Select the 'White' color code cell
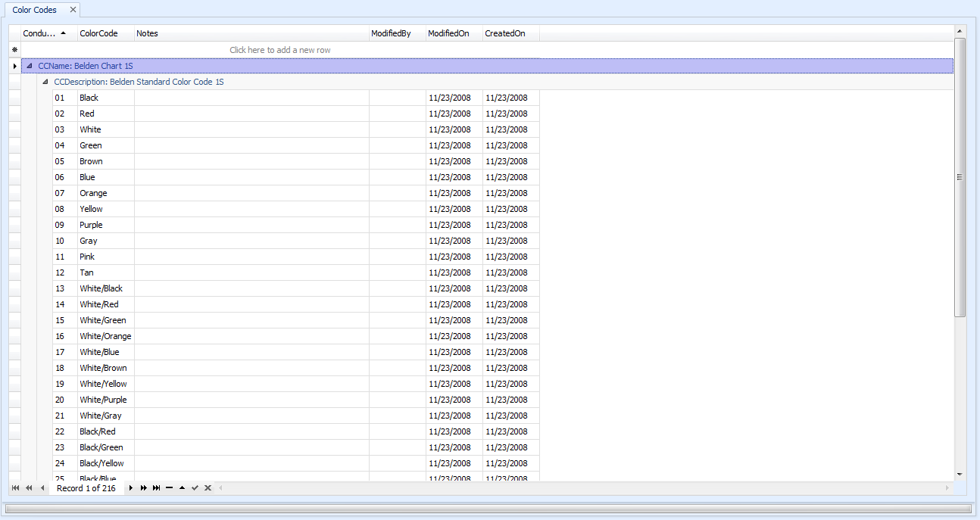This screenshot has width=980, height=520. click(x=105, y=129)
